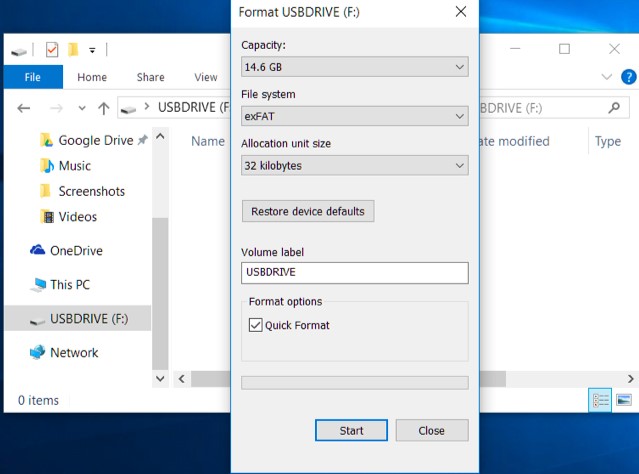Viewport: 639px width, 474px height.
Task: Select Videos folder in navigation pane
Action: [77, 216]
